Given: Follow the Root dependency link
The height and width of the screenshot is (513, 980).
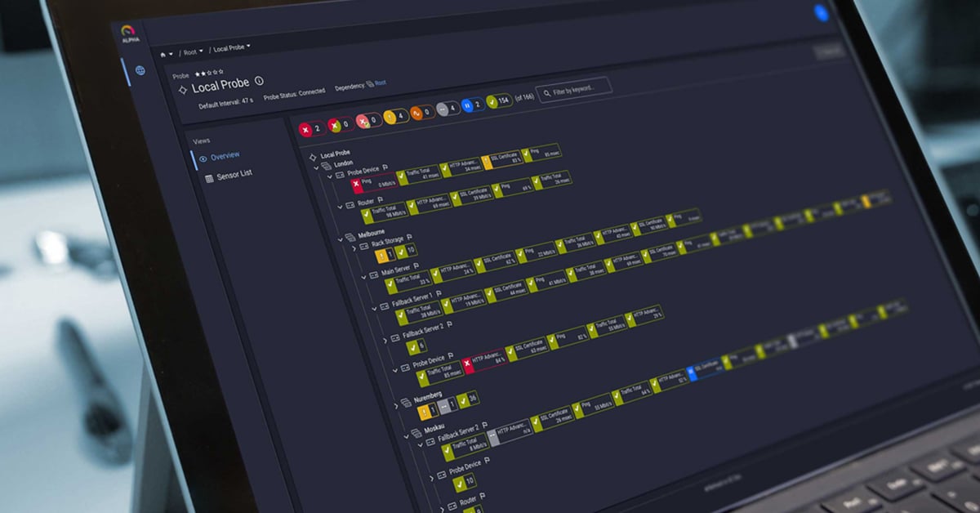Looking at the screenshot, I should point(380,83).
